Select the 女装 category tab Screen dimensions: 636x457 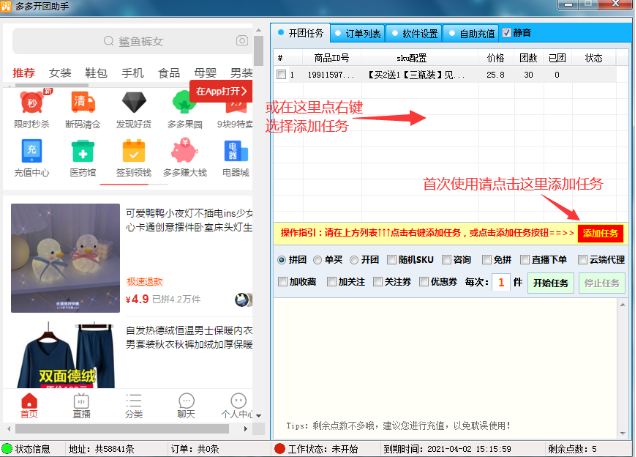click(60, 73)
